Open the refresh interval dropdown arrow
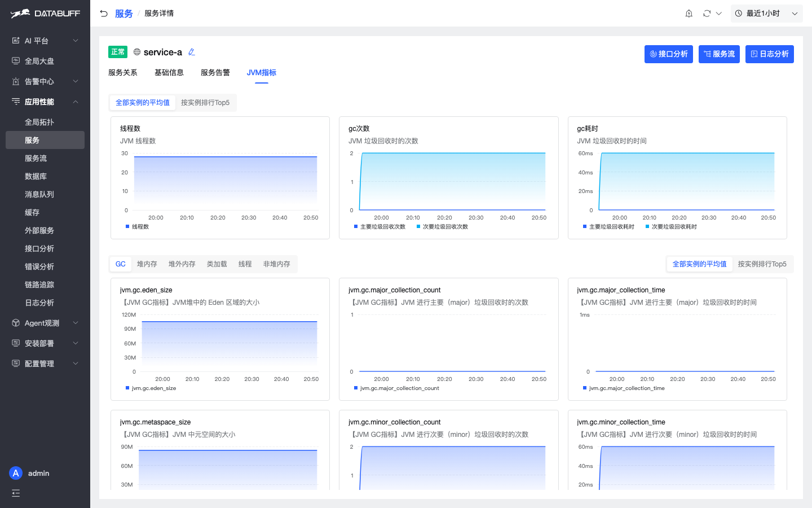Image resolution: width=812 pixels, height=508 pixels. [719, 13]
